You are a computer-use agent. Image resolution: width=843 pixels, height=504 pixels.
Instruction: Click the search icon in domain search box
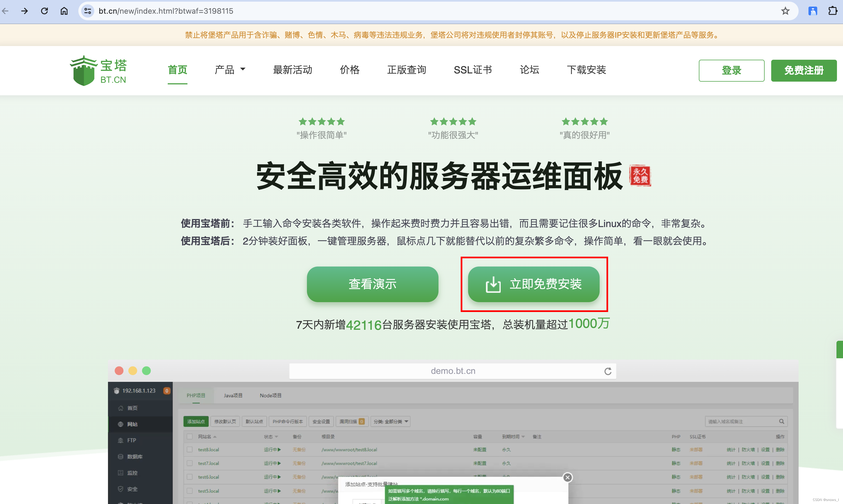tap(782, 422)
